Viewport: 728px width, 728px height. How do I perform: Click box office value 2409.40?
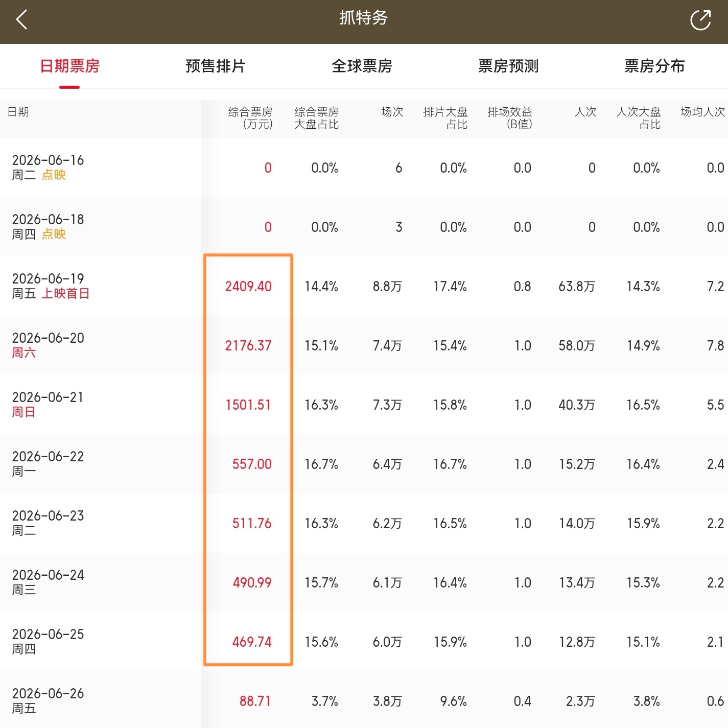tap(248, 286)
